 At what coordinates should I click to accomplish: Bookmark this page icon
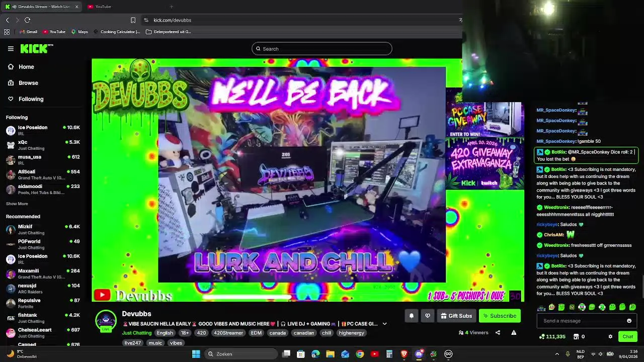point(133,20)
